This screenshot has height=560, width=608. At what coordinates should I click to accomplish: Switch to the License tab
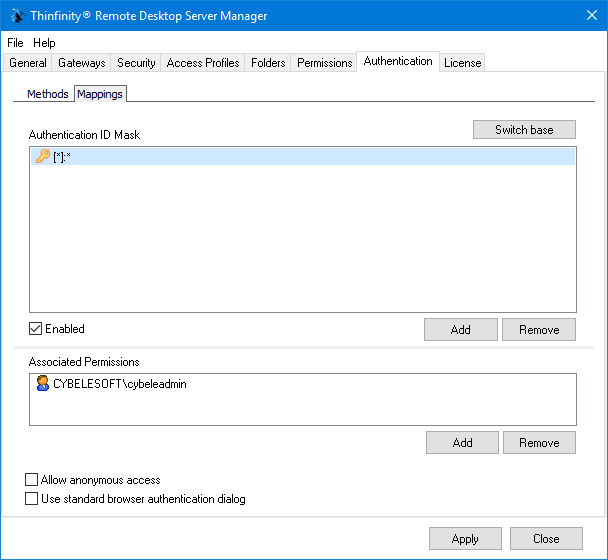pyautogui.click(x=463, y=63)
